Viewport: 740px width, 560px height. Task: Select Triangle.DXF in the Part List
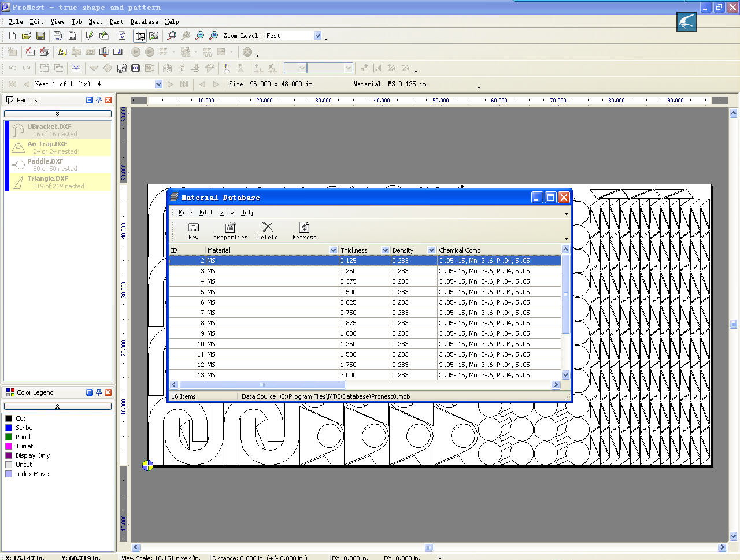pyautogui.click(x=60, y=182)
